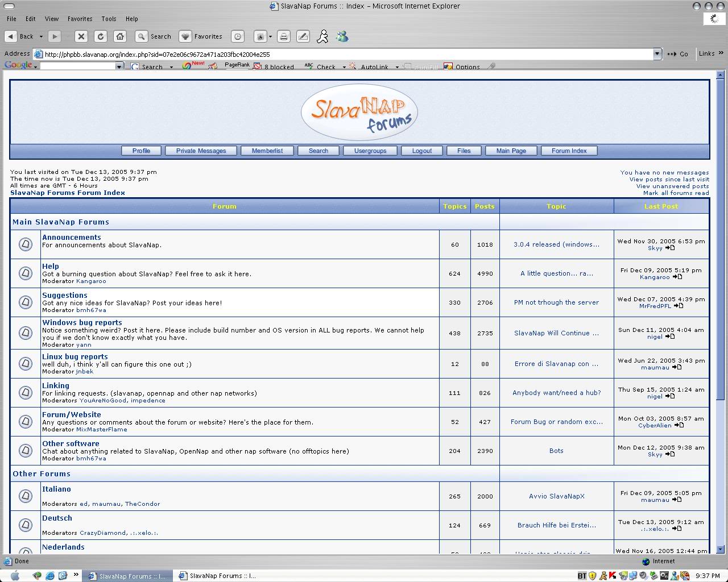This screenshot has height=582, width=728.
Task: Open the Edit menu
Action: click(31, 19)
